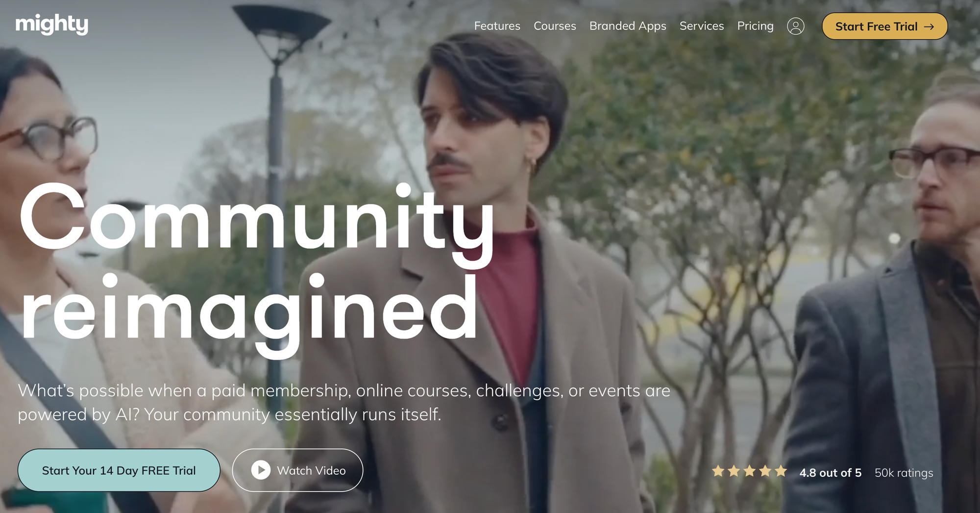Image resolution: width=980 pixels, height=513 pixels.
Task: Click the yellow Start Free Trial button
Action: (885, 26)
